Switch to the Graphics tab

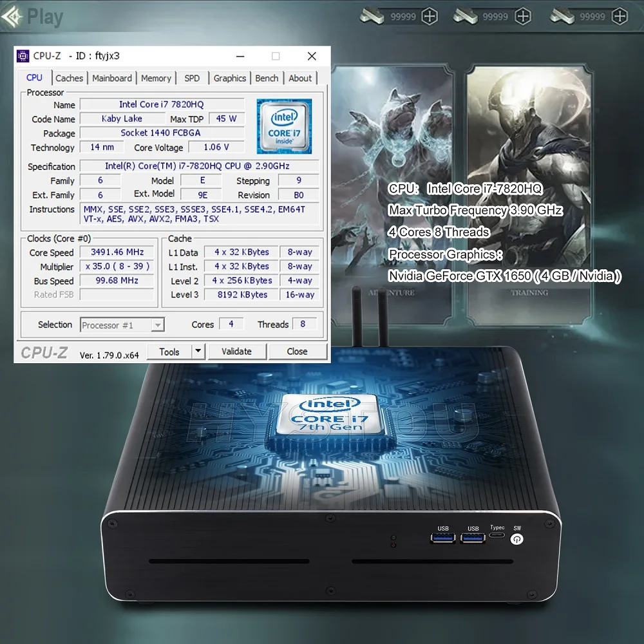(x=230, y=78)
